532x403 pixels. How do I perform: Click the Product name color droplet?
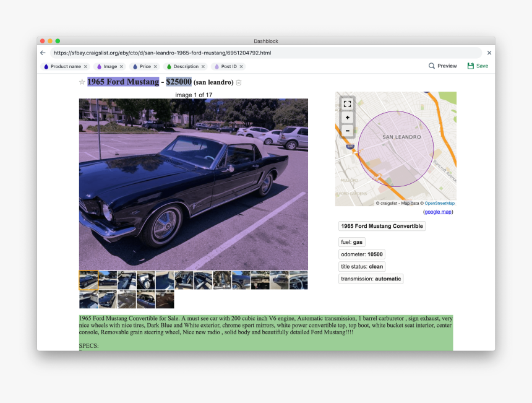(46, 66)
